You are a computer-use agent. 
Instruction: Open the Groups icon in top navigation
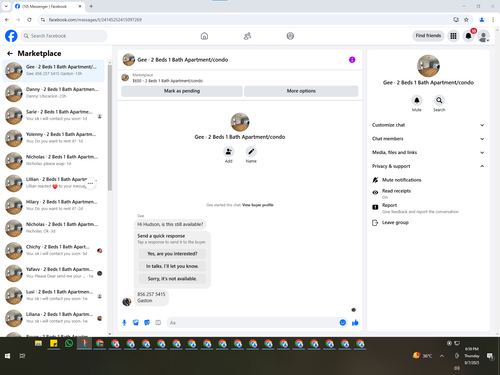click(x=290, y=36)
